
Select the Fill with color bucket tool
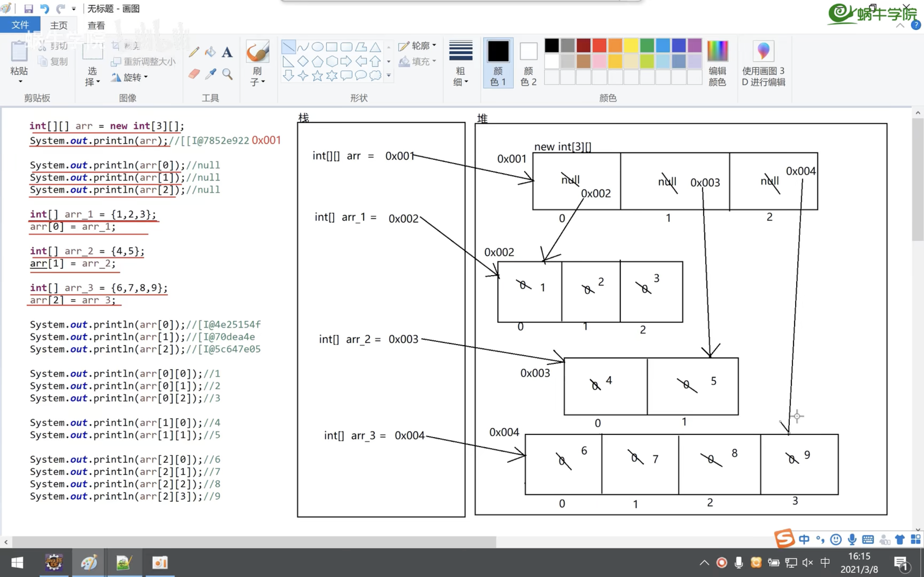[210, 52]
